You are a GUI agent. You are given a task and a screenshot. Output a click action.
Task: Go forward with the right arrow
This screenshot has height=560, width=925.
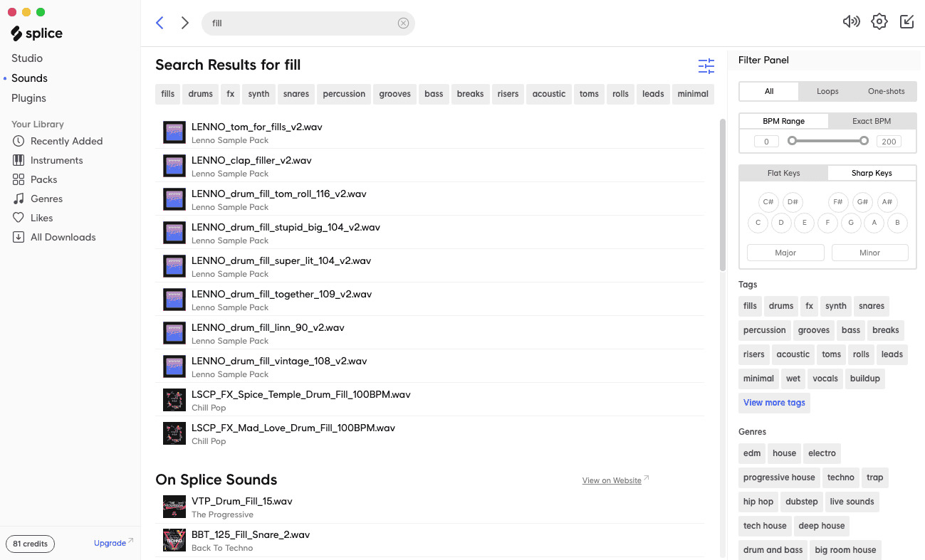point(185,23)
